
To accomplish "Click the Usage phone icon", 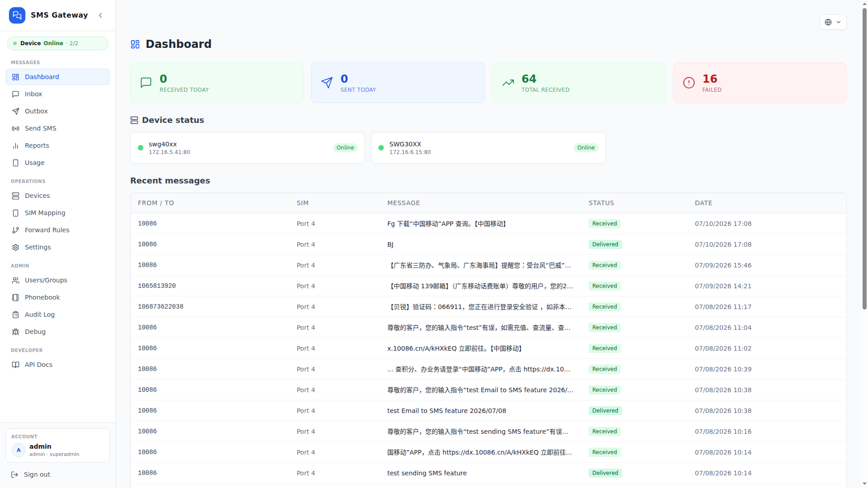I will (16, 163).
